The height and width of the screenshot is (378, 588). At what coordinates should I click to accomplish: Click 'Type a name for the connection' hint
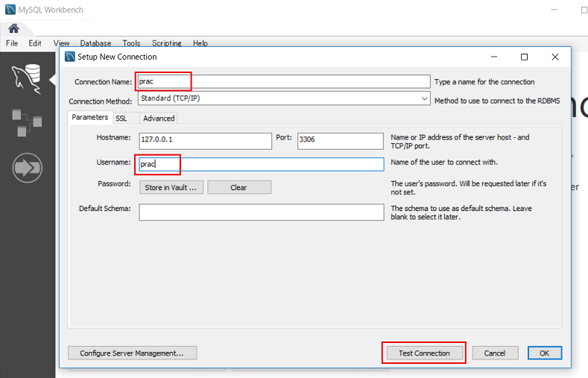tap(484, 82)
